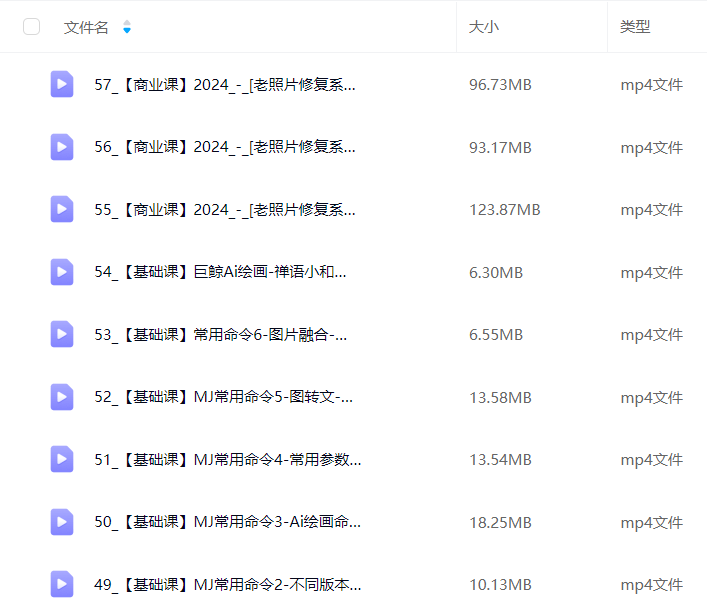This screenshot has height=612, width=707.
Task: Click the 文件名 column header
Action: [86, 27]
